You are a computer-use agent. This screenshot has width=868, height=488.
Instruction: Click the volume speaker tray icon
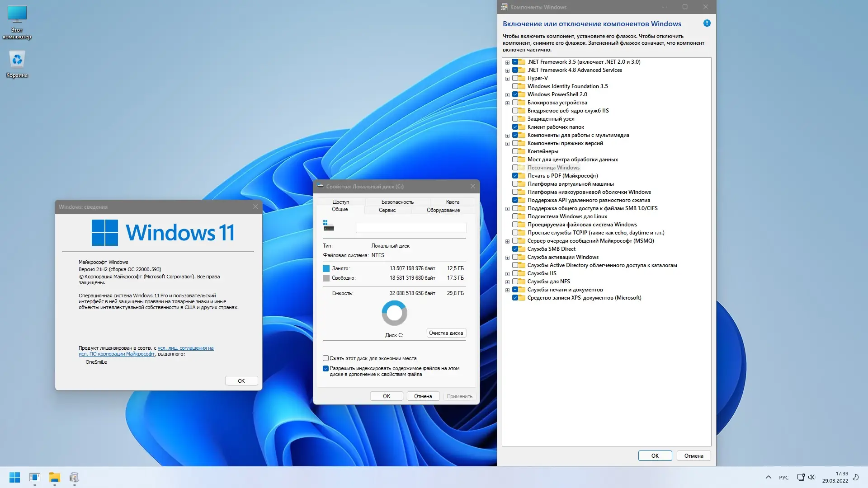(x=811, y=477)
